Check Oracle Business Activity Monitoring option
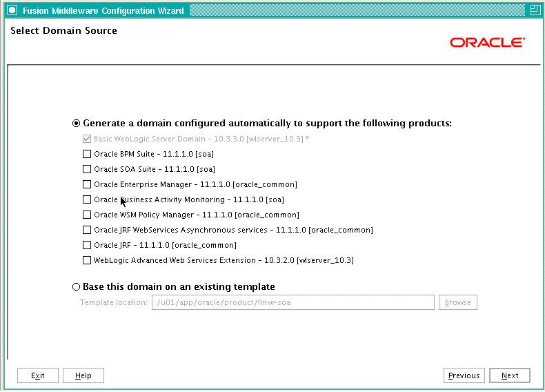This screenshot has height=392, width=545. pyautogui.click(x=87, y=199)
